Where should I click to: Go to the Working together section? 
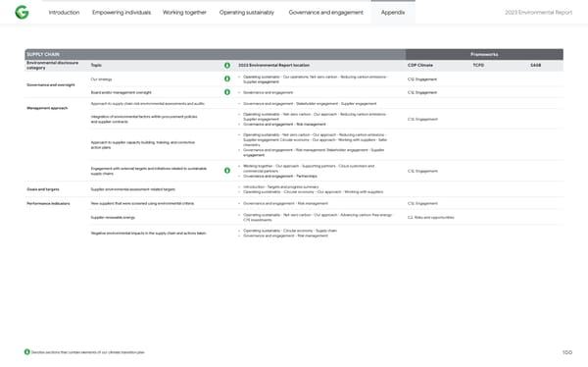pos(184,13)
